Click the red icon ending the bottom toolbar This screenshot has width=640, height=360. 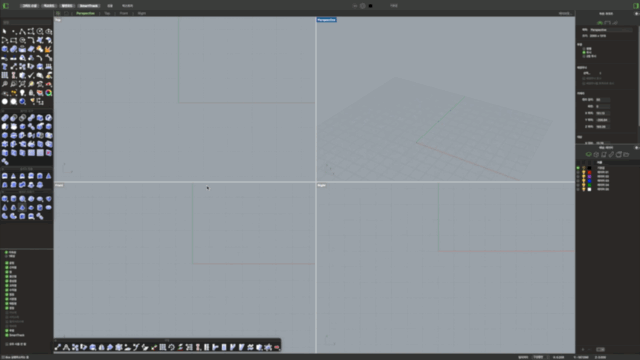pyautogui.click(x=277, y=347)
